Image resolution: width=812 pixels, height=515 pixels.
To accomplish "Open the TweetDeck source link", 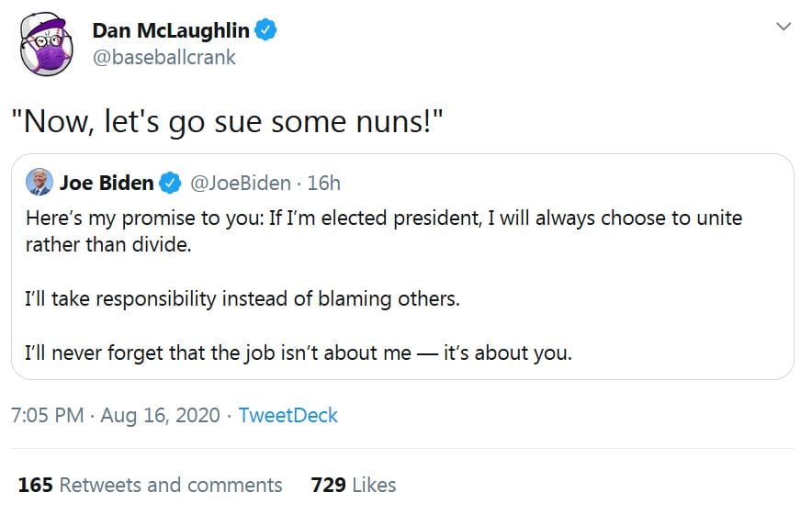I will (288, 415).
